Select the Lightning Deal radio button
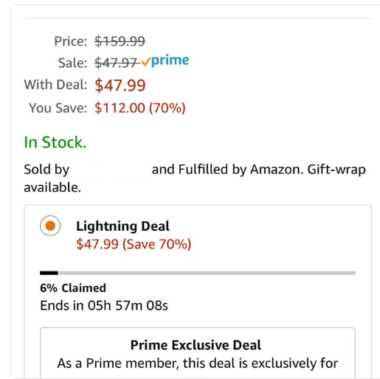 tap(50, 226)
